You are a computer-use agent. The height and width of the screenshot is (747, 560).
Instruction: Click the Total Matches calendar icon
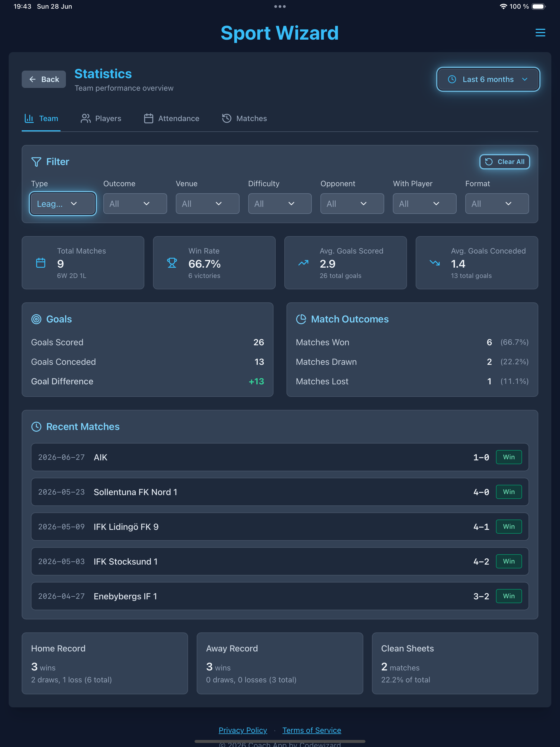40,263
